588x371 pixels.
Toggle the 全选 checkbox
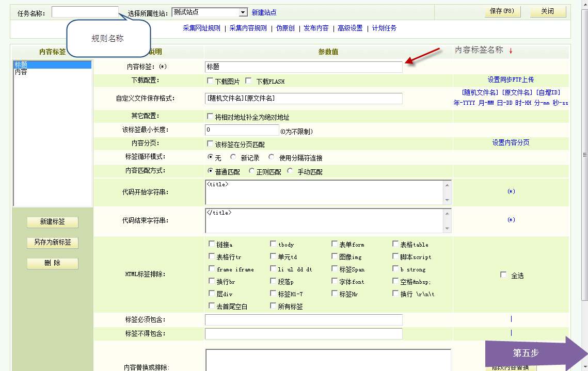503,275
